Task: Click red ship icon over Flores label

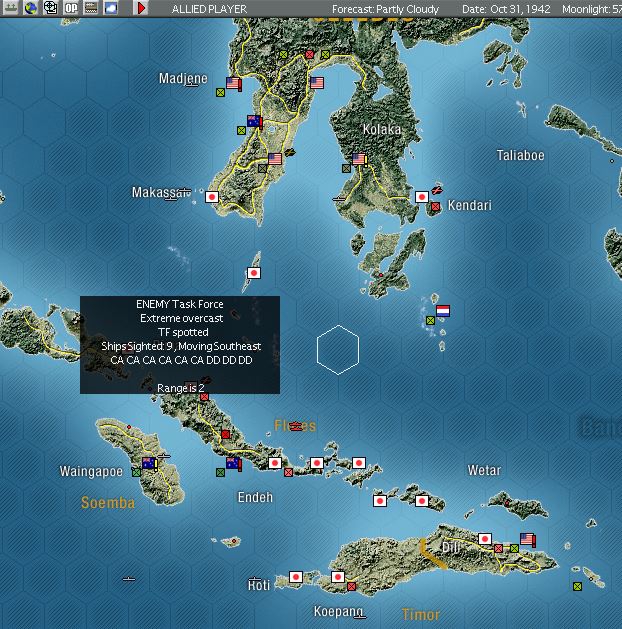Action: point(296,426)
